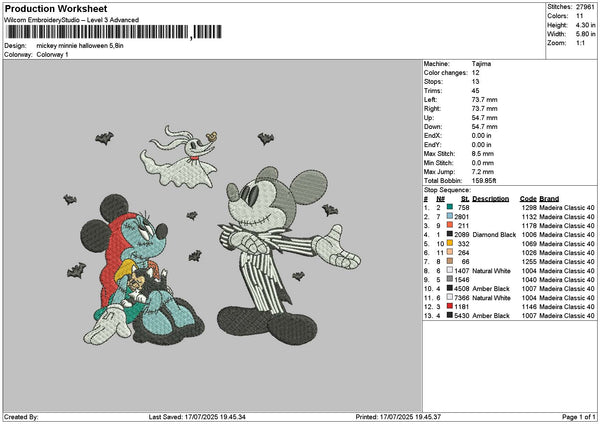
Task: Select the Height value 4.30 in
Action: click(585, 25)
